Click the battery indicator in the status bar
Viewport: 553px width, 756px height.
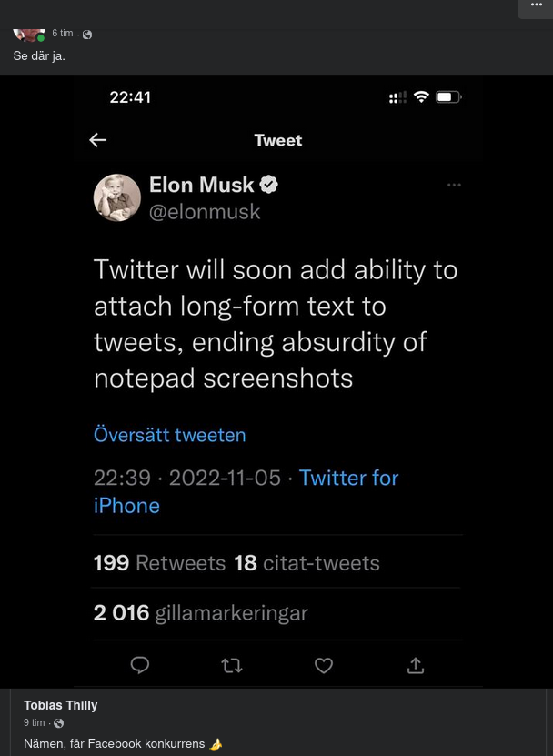446,96
